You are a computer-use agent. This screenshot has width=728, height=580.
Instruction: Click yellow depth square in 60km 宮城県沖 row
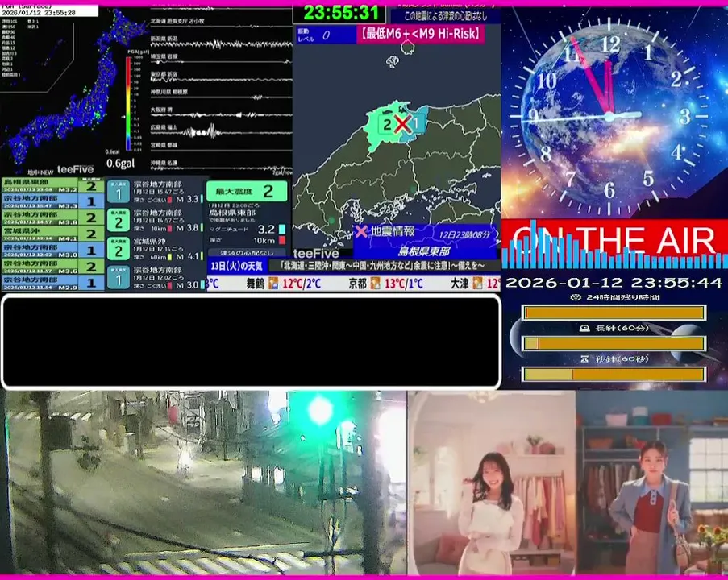pos(169,257)
